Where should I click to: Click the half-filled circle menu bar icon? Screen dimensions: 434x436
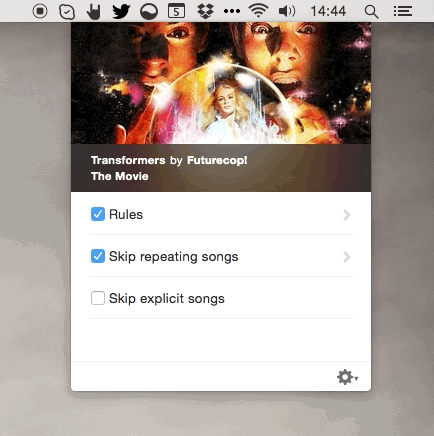(149, 12)
